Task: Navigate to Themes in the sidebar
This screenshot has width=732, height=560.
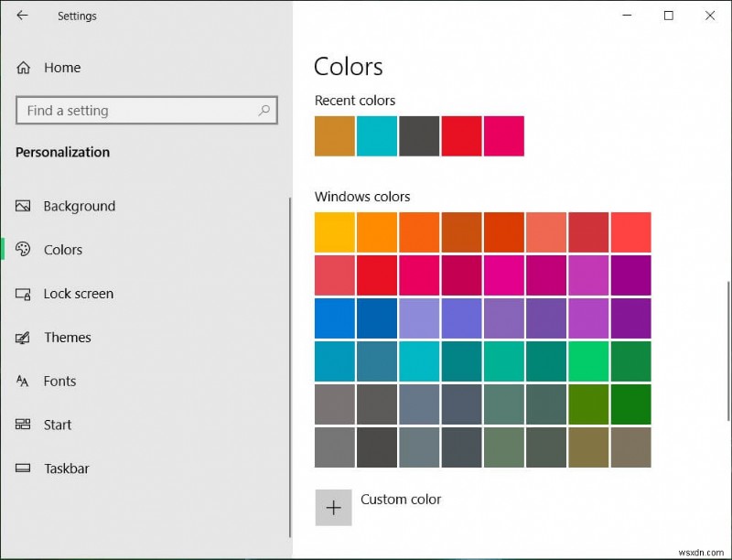Action: point(68,338)
